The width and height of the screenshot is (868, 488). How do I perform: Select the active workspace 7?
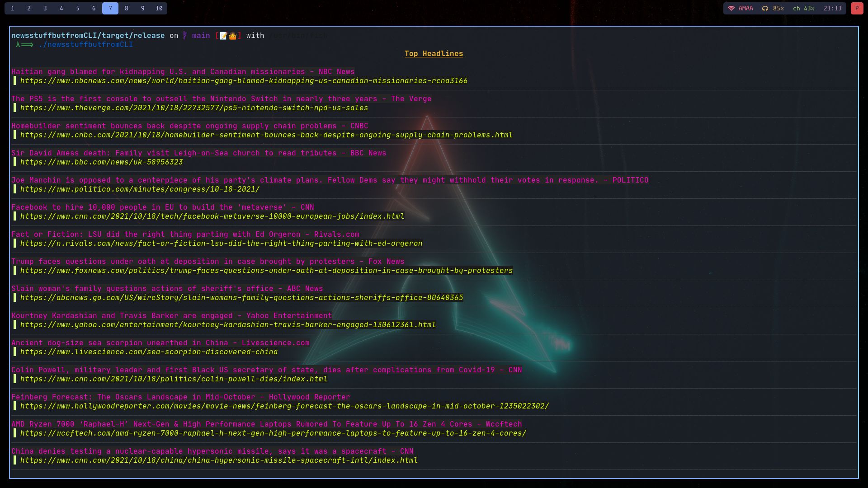[x=110, y=8]
